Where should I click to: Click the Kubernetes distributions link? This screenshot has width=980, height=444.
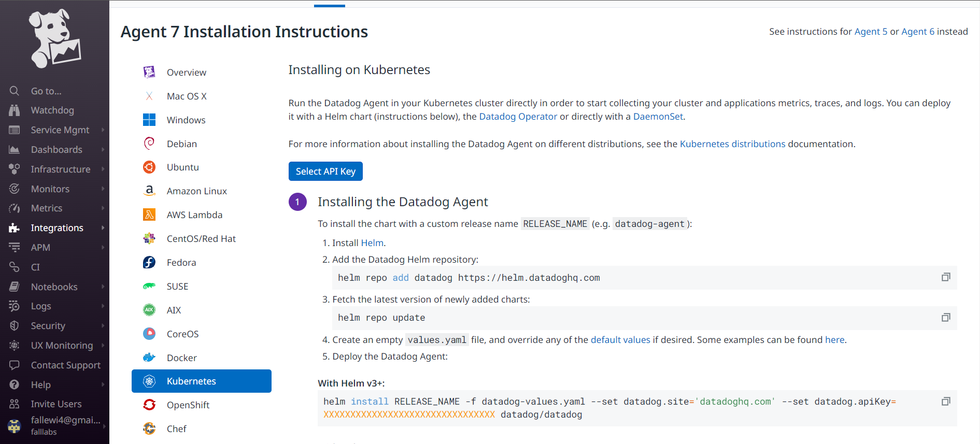point(732,144)
